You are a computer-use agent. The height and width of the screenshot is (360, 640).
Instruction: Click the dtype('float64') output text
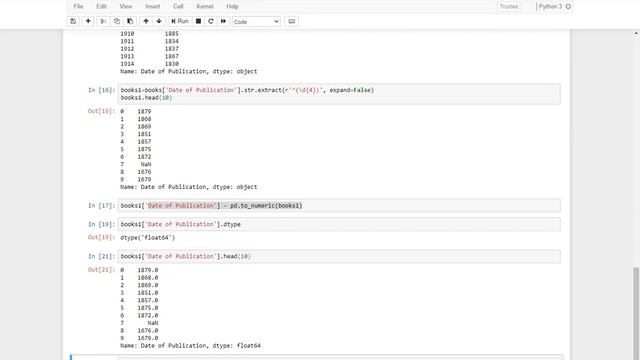click(147, 238)
